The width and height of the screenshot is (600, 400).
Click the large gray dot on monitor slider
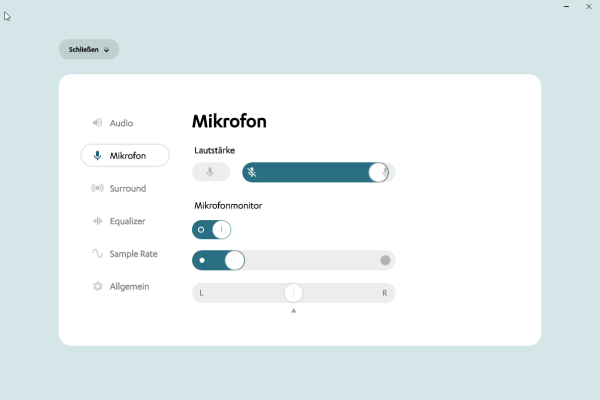click(x=385, y=261)
